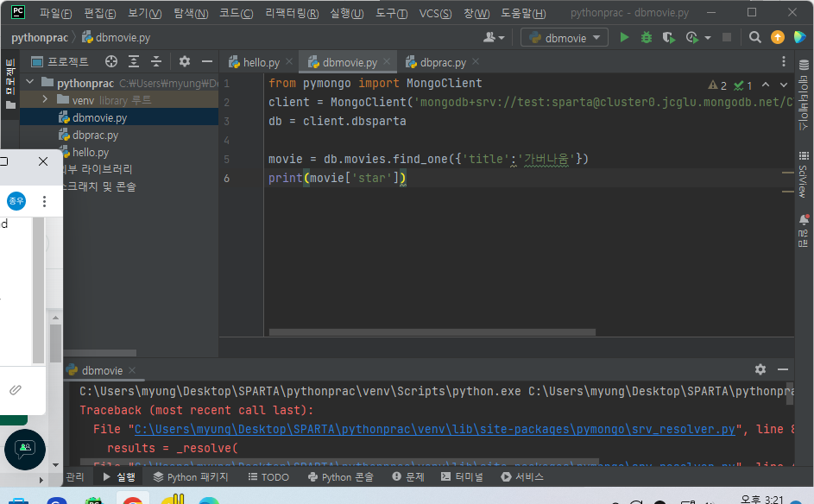Click the locate file crosshair icon
814x504 pixels.
click(111, 62)
